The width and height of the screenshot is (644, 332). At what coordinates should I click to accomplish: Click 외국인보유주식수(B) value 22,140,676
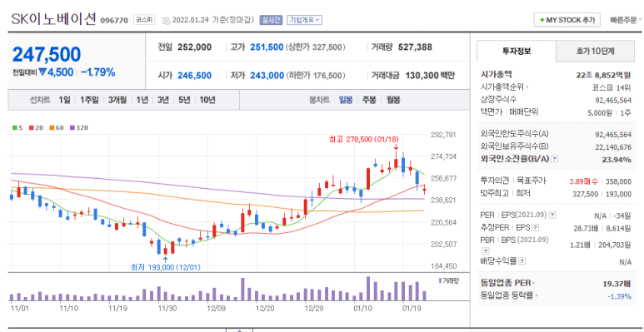click(x=613, y=146)
